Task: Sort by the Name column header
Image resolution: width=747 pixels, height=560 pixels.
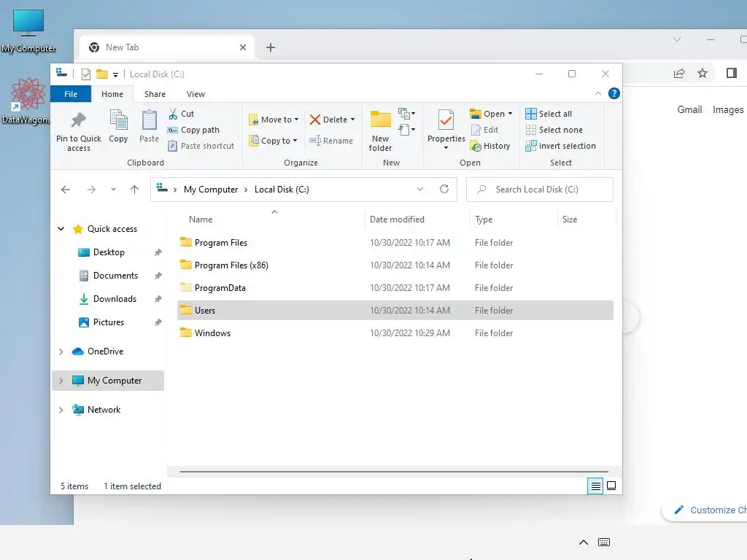Action: tap(201, 219)
